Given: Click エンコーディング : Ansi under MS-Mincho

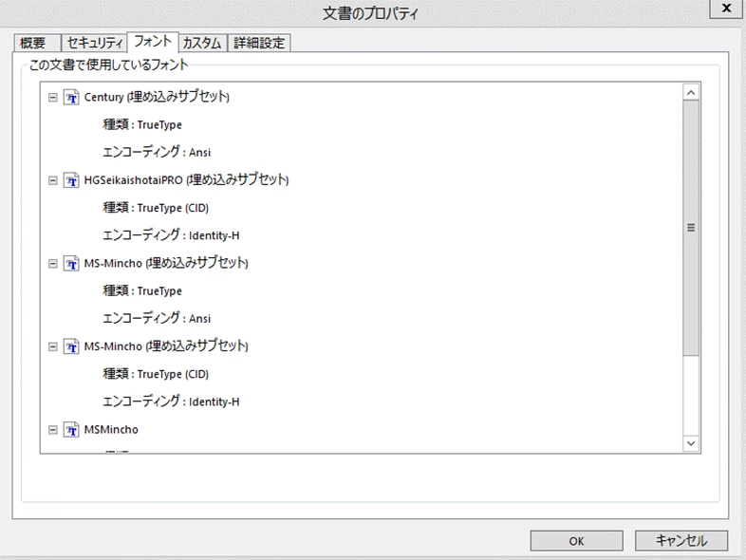Looking at the screenshot, I should pyautogui.click(x=157, y=318).
